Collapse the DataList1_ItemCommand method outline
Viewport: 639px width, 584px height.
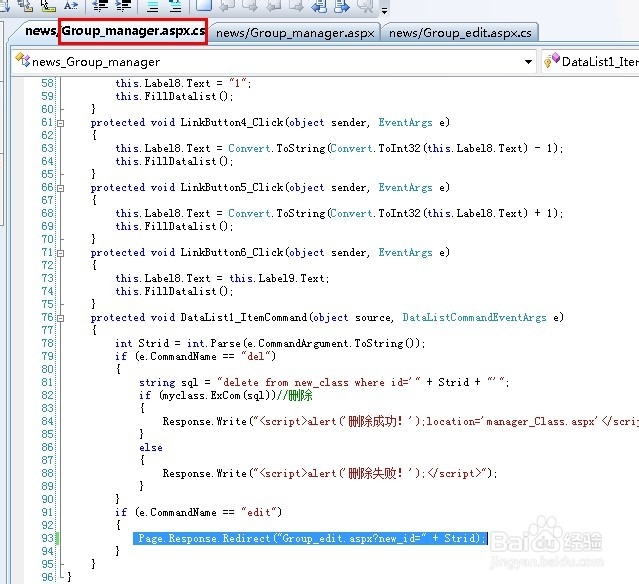(61, 318)
